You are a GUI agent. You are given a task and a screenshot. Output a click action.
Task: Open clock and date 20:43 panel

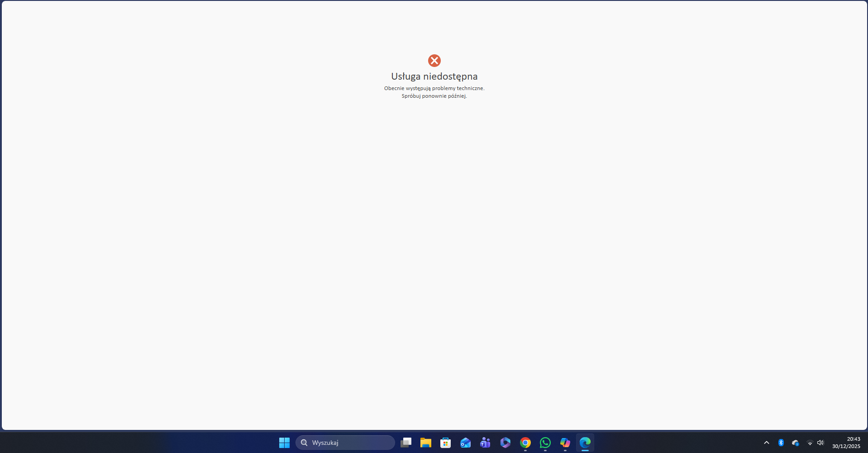(846, 443)
